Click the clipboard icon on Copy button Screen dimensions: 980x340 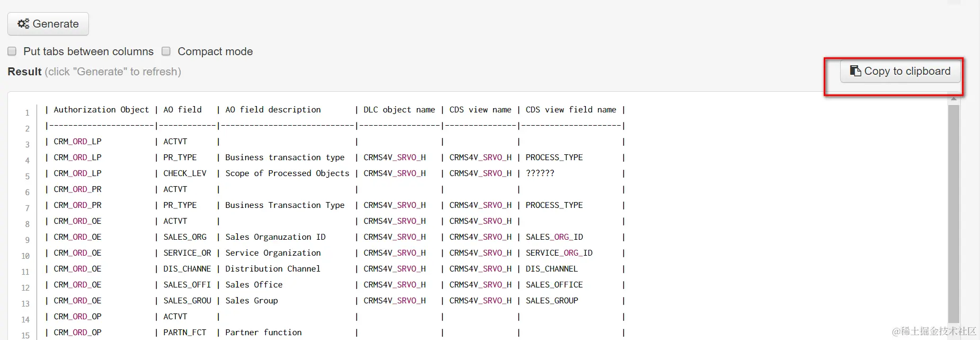point(856,71)
